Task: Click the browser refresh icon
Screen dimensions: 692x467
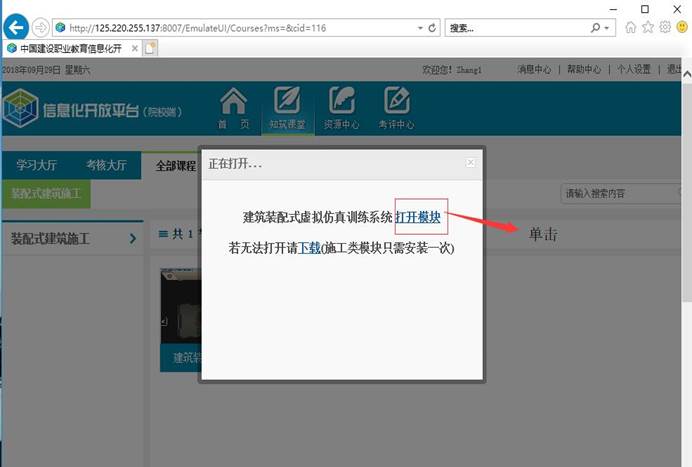Action: (432, 28)
